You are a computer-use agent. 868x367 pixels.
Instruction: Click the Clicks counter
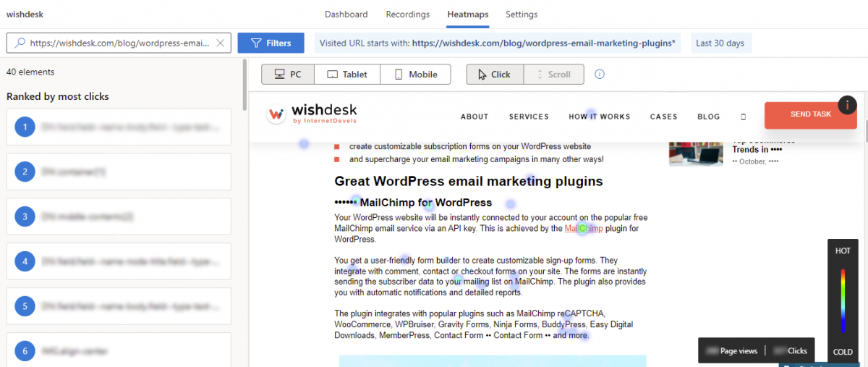pyautogui.click(x=790, y=350)
